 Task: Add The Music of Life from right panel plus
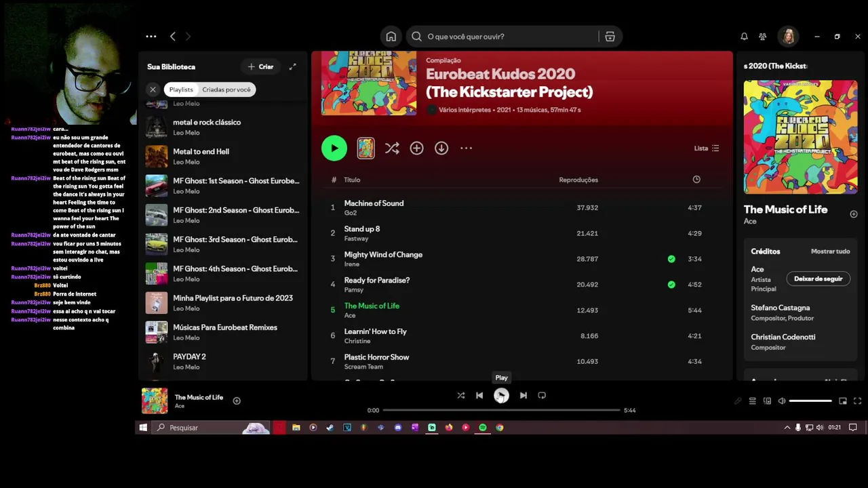(x=854, y=214)
